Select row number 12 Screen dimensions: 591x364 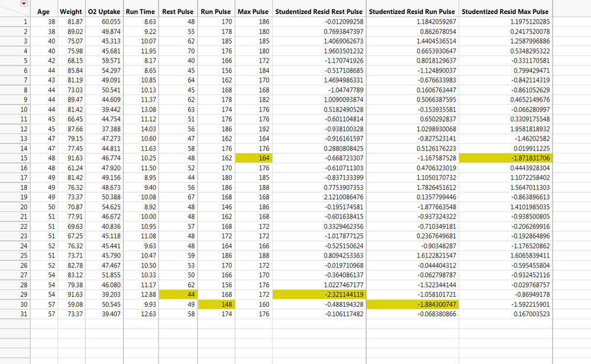coord(15,129)
